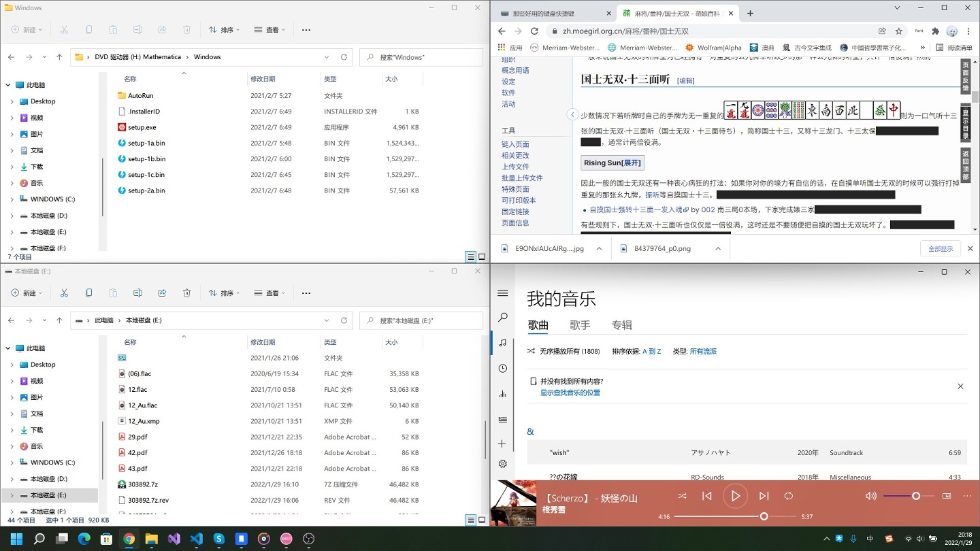Adjust Groove volume slider

click(x=909, y=496)
